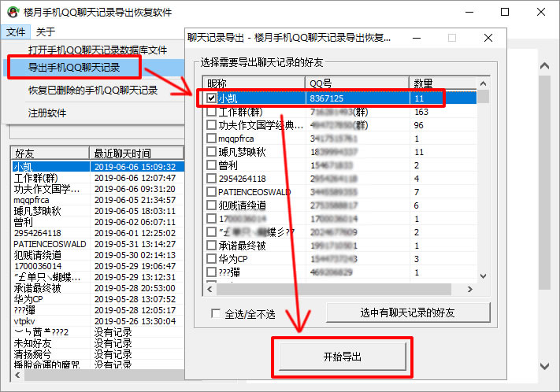Select 华为CP in main friend list
The width and height of the screenshot is (560, 392).
[x=28, y=299]
